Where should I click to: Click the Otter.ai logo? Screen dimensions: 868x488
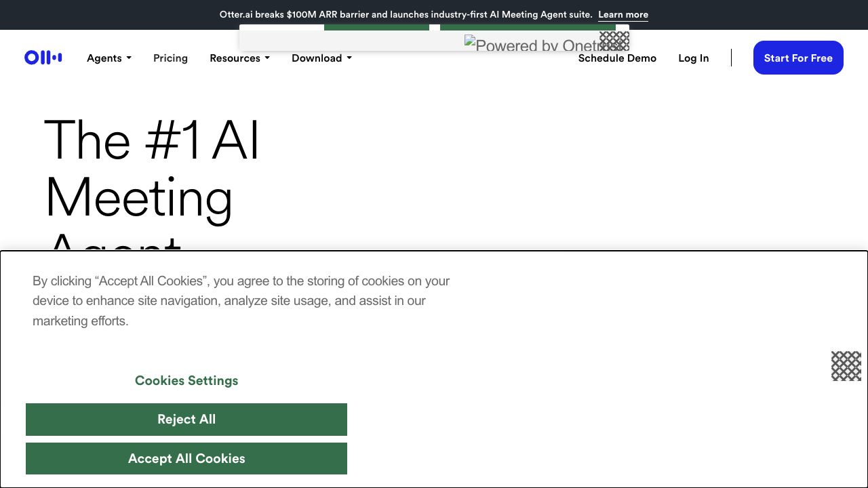click(x=43, y=58)
